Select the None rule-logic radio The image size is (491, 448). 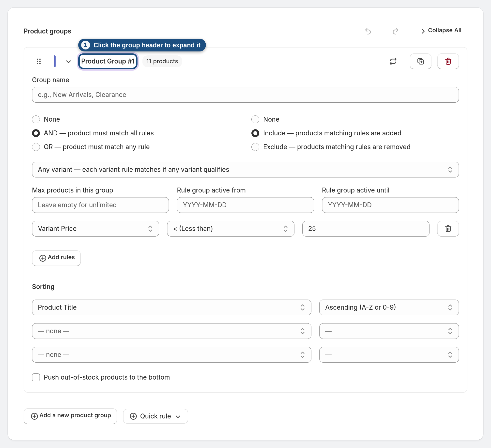(x=36, y=119)
